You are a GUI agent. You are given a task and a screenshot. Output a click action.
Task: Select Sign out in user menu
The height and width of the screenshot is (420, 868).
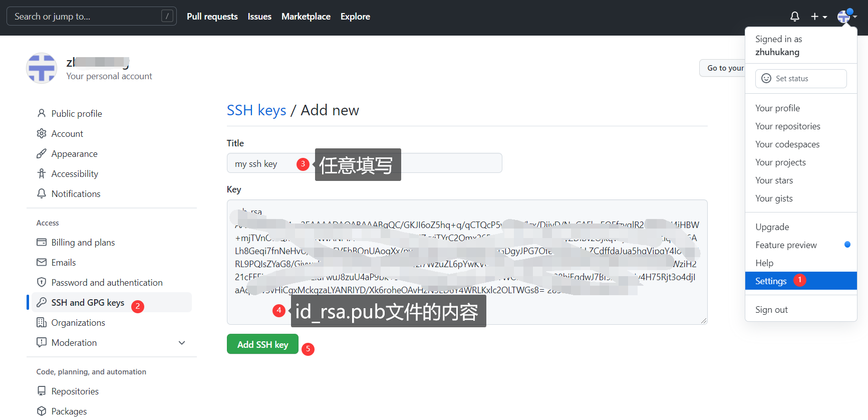pyautogui.click(x=801, y=309)
